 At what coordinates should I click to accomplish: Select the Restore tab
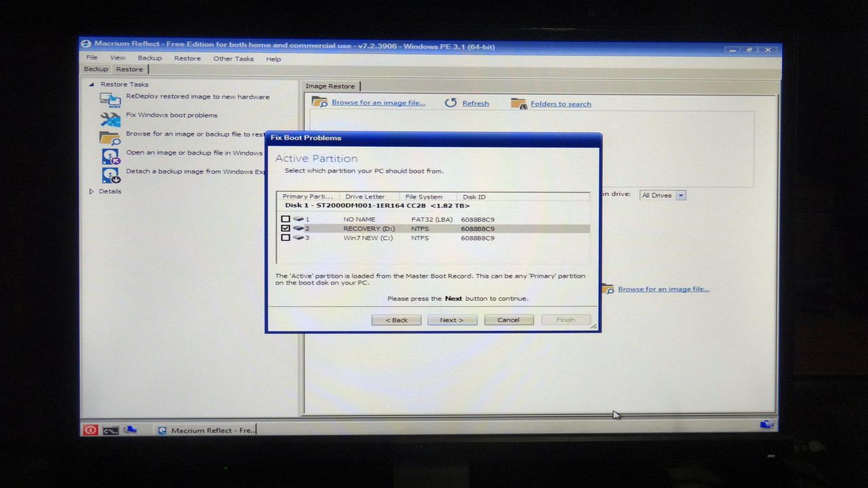click(x=130, y=69)
